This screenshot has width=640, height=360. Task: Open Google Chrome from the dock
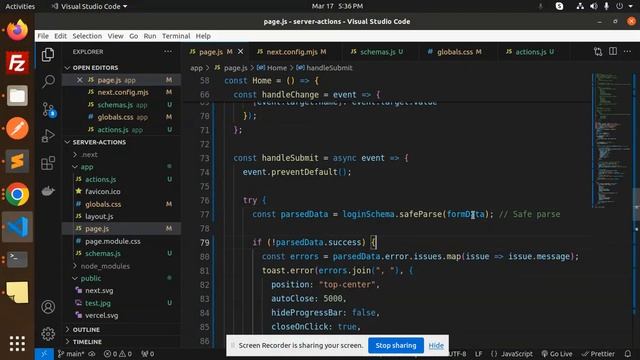[17, 194]
